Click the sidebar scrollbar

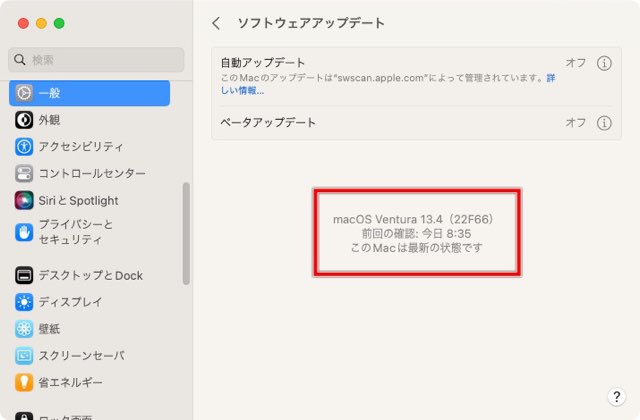click(186, 233)
